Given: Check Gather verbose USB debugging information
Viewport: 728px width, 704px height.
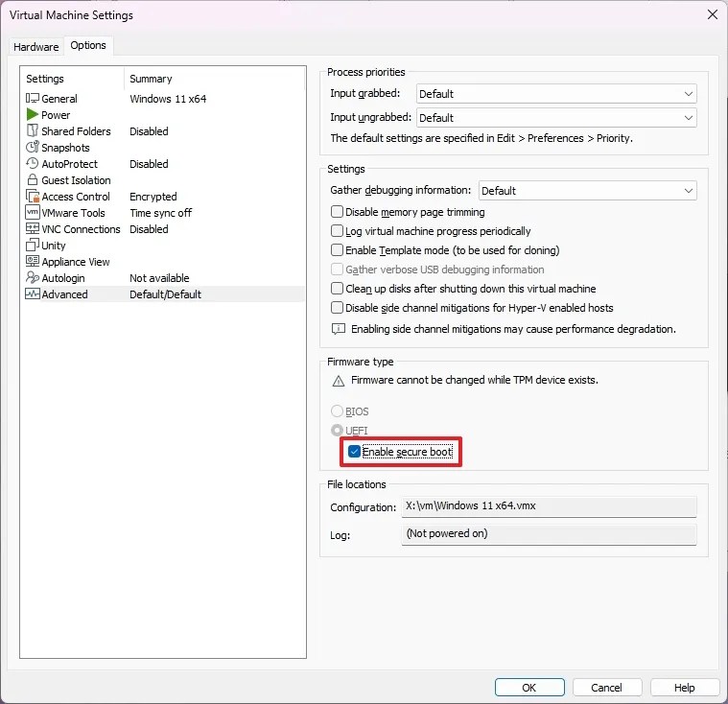Looking at the screenshot, I should pos(337,269).
